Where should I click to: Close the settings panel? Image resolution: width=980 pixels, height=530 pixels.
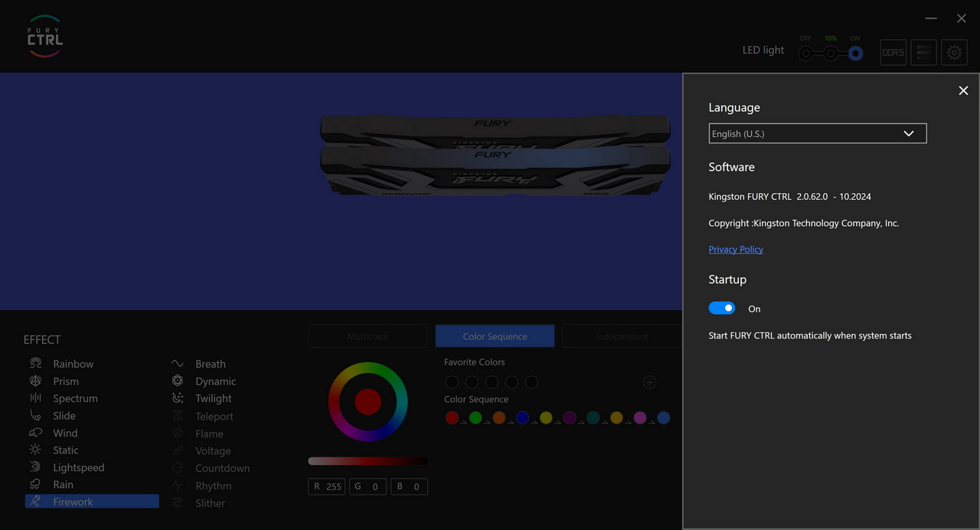coord(963,90)
